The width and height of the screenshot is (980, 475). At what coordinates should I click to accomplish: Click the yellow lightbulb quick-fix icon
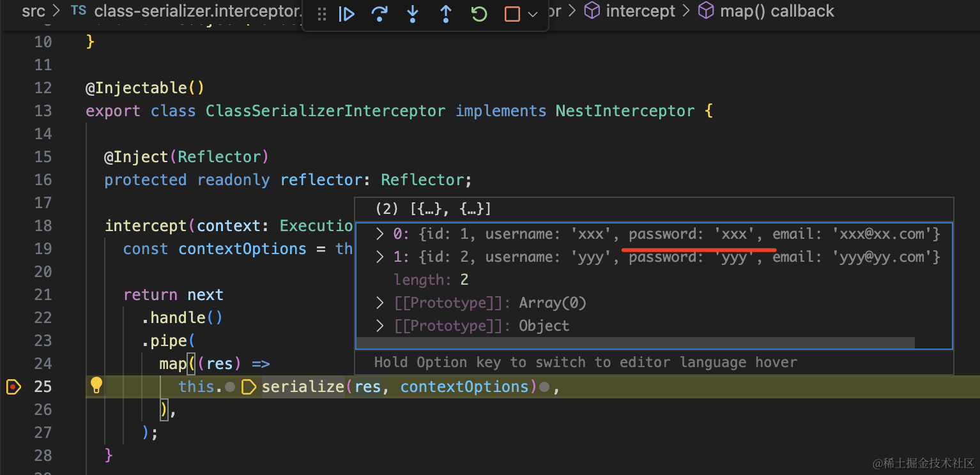(96, 385)
